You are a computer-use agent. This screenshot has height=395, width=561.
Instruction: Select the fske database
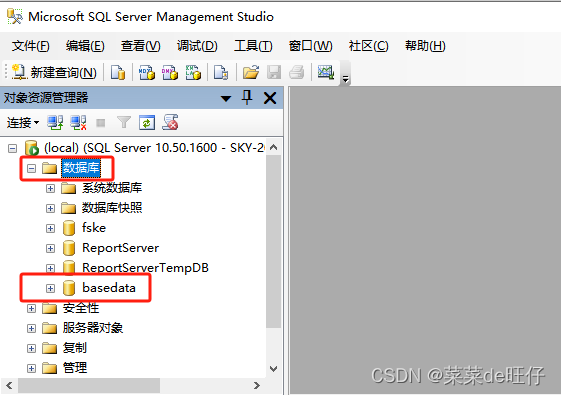coord(94,228)
